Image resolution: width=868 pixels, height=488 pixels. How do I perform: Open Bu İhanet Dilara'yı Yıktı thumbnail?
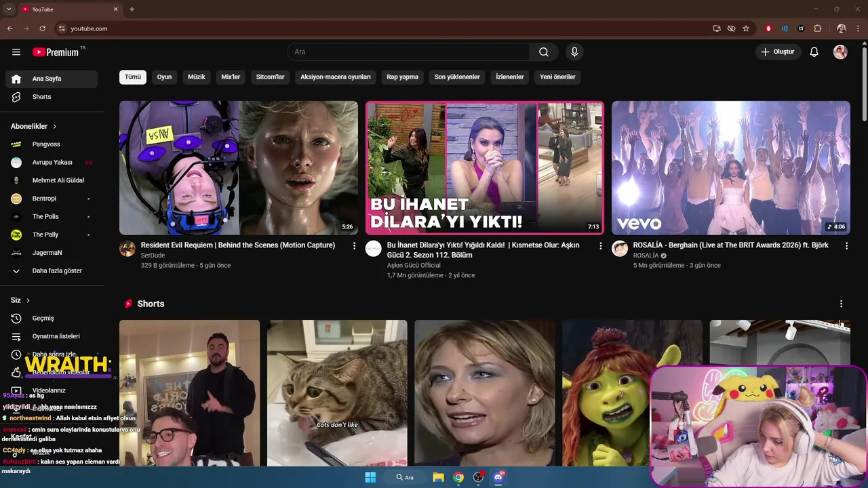point(485,168)
